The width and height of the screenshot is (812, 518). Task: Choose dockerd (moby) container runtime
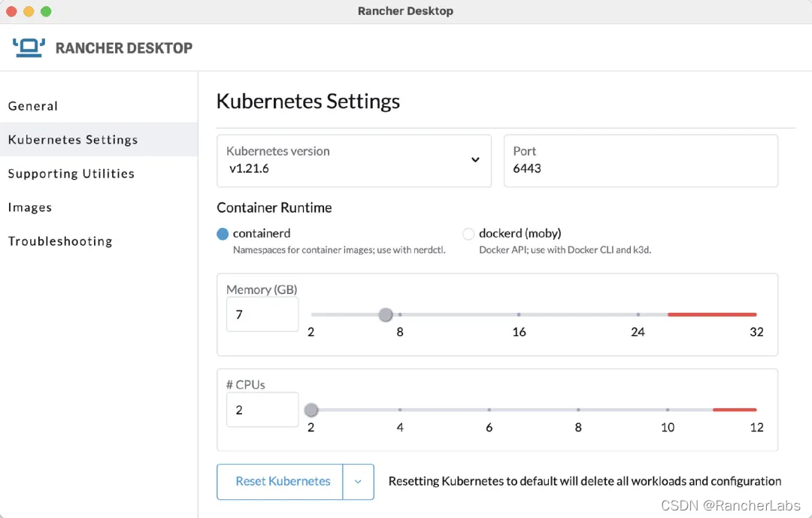468,234
